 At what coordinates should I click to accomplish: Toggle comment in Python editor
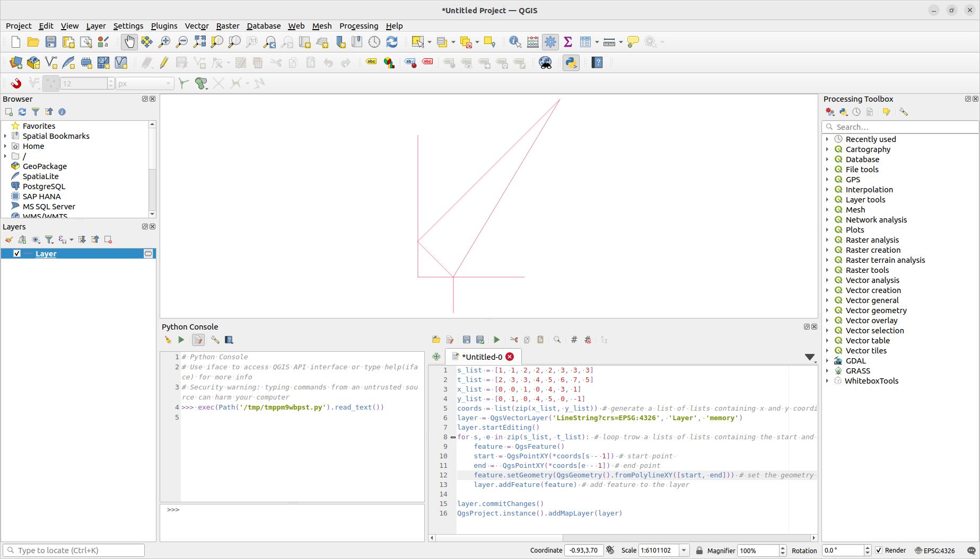pos(574,340)
